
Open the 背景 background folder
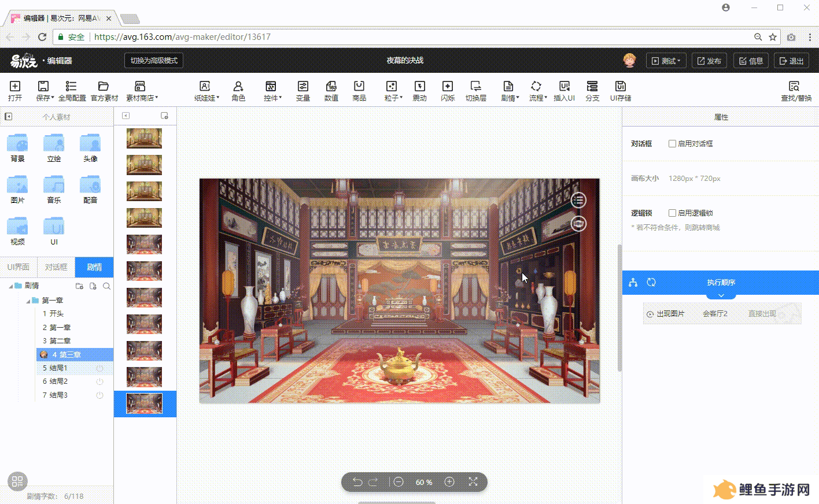(17, 148)
